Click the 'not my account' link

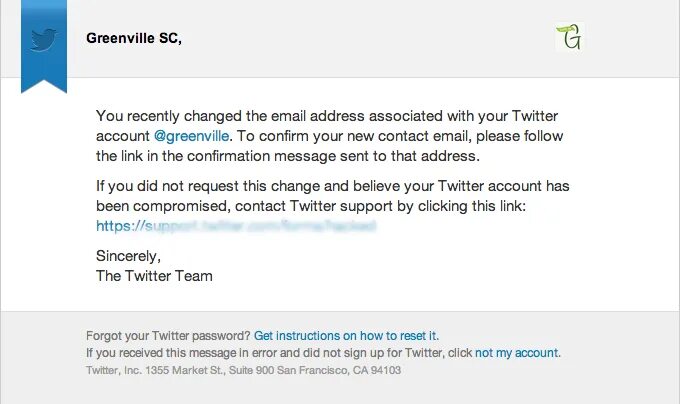coord(517,353)
